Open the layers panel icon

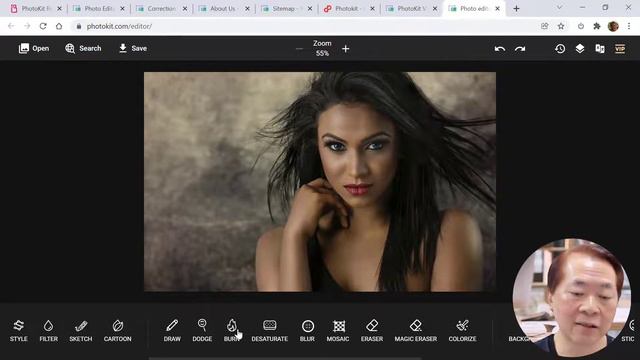point(580,49)
